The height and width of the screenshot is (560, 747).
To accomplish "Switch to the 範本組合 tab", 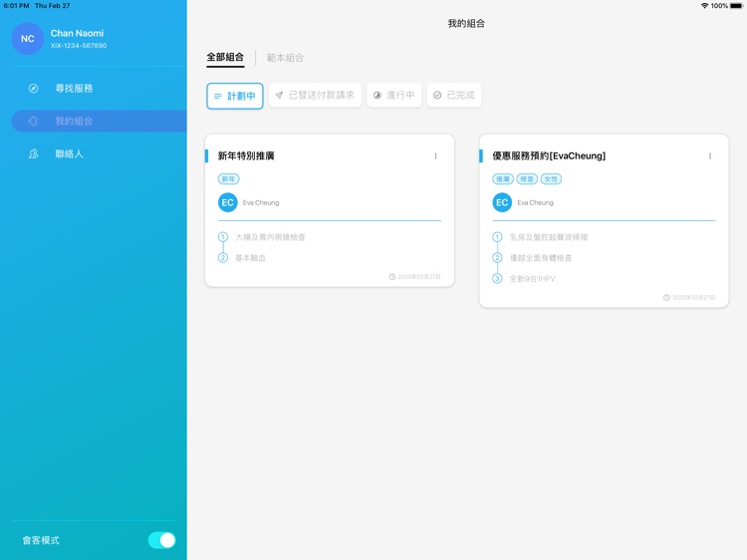I will (x=285, y=58).
